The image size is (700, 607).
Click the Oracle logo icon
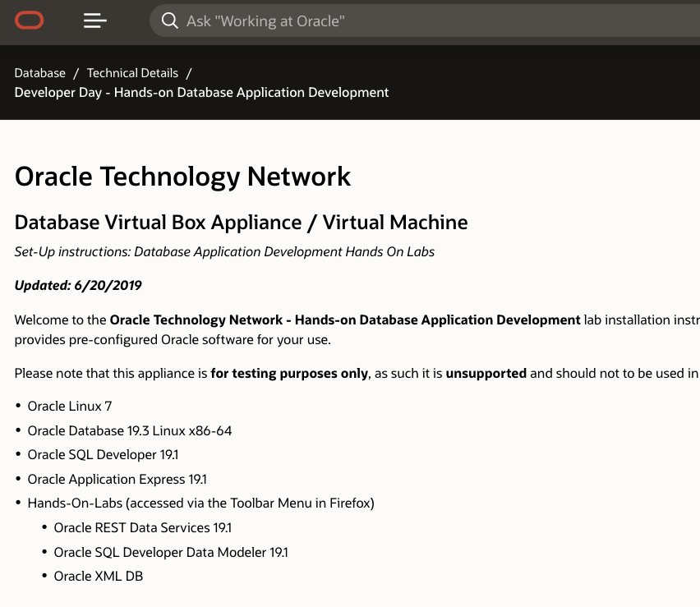pos(30,21)
